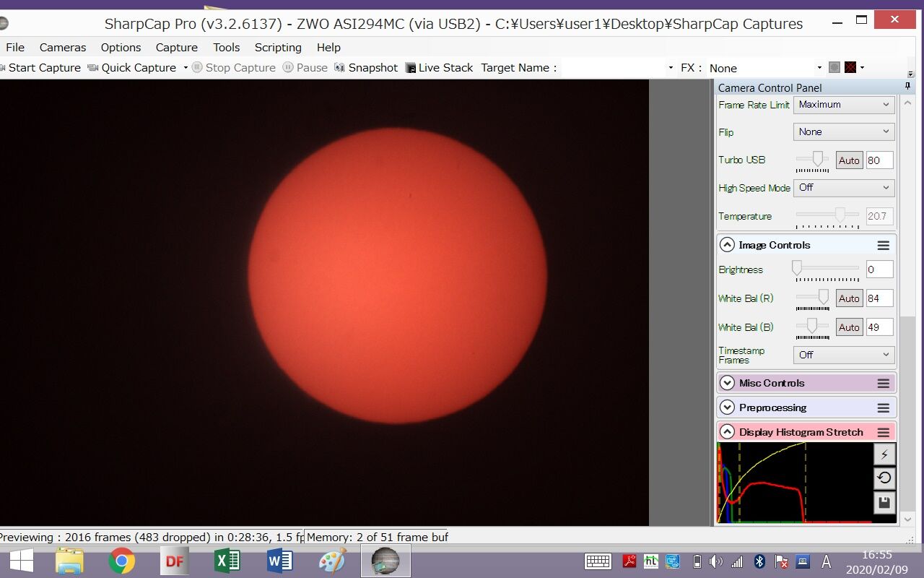Viewport: 924px width, 578px height.
Task: Open the Help menu
Action: pos(328,47)
